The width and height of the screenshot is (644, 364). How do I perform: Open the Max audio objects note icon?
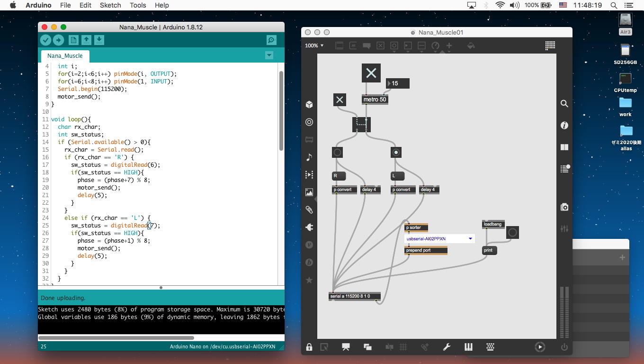[x=309, y=157]
